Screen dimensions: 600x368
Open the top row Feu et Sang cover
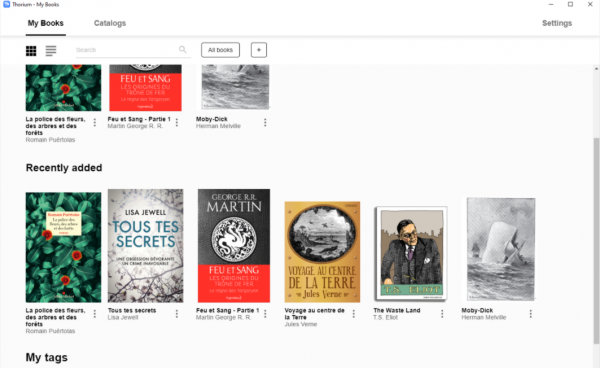click(145, 88)
